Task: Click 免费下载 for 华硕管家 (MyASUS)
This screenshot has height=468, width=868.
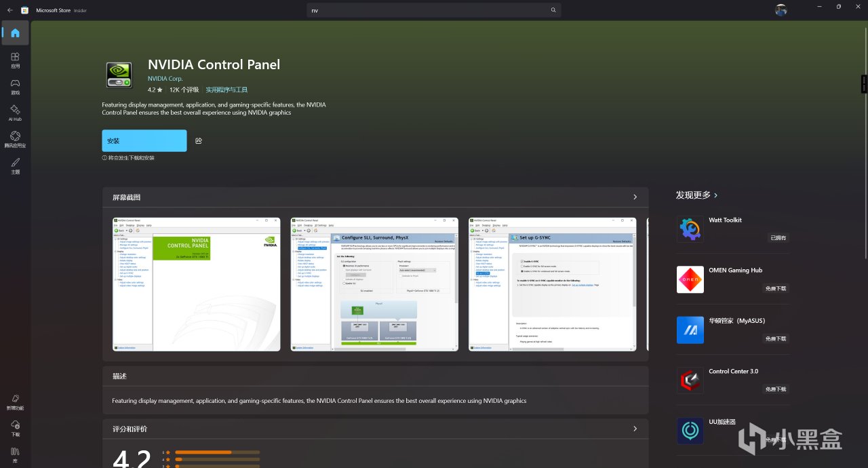Action: 776,338
